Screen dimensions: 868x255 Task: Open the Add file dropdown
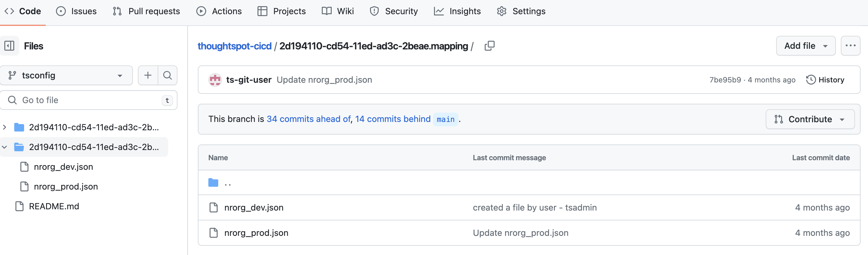tap(806, 46)
